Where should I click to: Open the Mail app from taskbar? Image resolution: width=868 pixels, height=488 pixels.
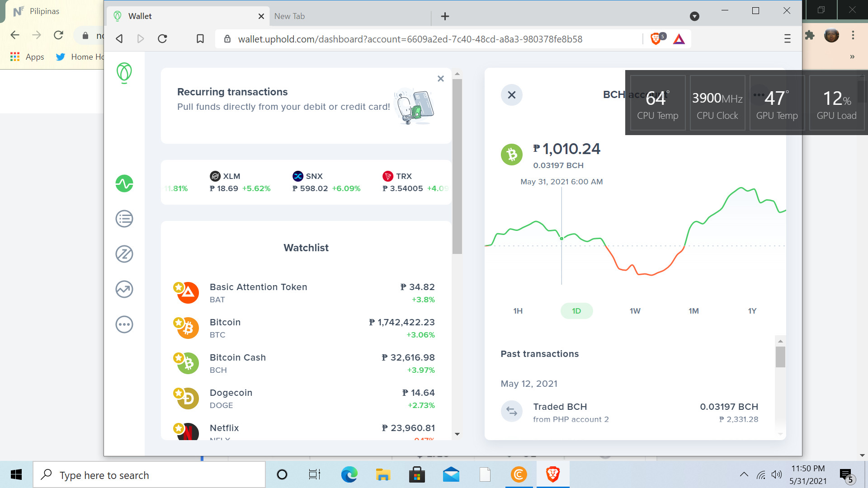[x=451, y=474]
